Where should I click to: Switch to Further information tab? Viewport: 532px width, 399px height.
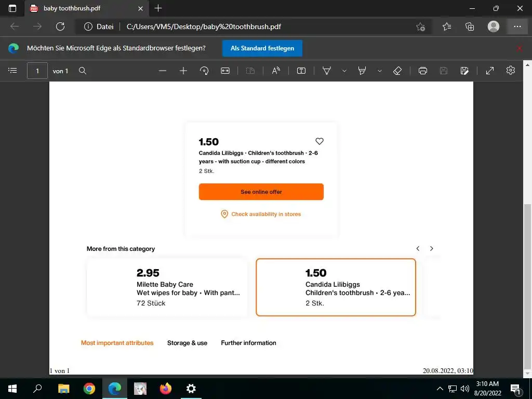248,343
